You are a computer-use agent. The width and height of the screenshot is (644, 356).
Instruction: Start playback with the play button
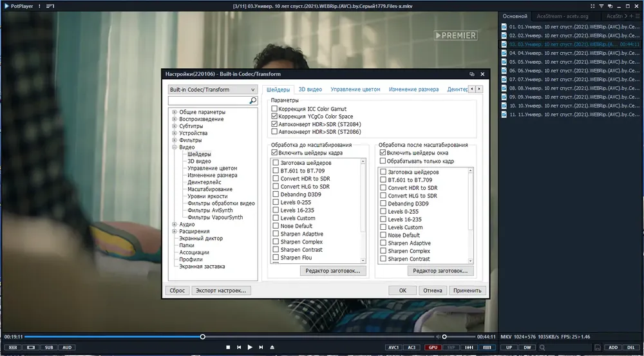coord(250,348)
